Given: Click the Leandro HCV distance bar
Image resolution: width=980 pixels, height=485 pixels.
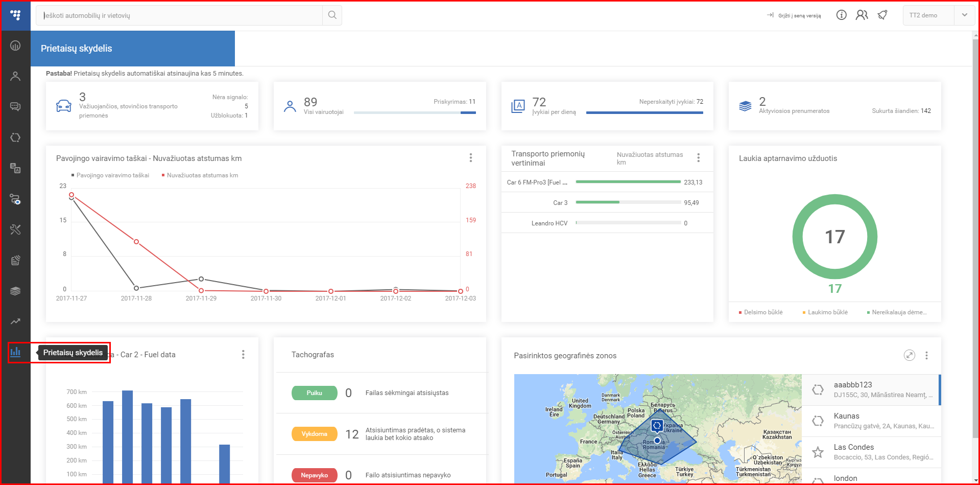Looking at the screenshot, I should coord(628,223).
